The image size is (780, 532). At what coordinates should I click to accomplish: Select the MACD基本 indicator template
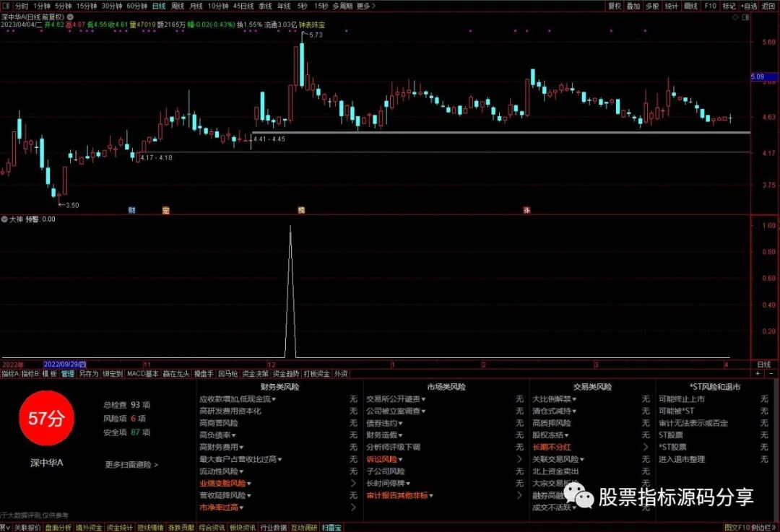[x=143, y=373]
